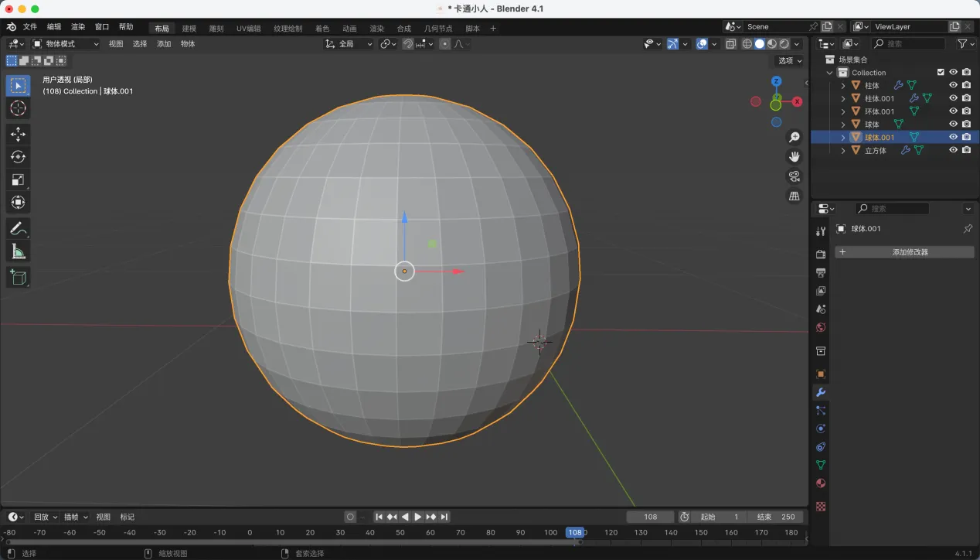Switch to orthographic/perspective grid view
Image resolution: width=980 pixels, height=560 pixels.
tap(794, 196)
